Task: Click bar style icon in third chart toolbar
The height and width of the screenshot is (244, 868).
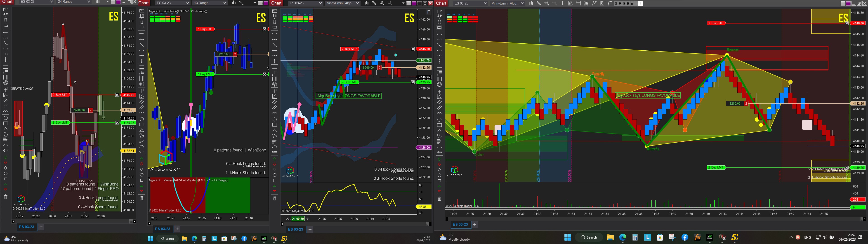Action: pos(366,3)
